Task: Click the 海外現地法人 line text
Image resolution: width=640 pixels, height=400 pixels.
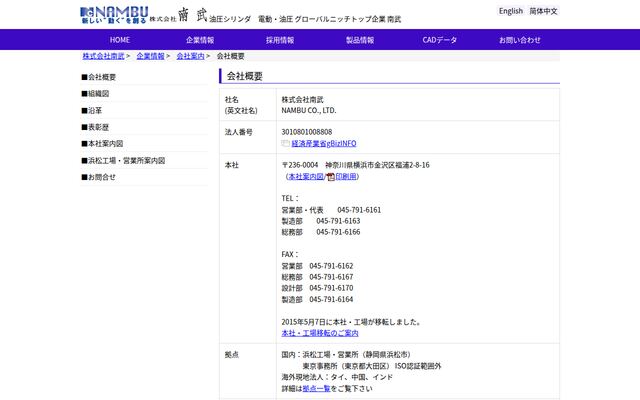Action: (337, 377)
